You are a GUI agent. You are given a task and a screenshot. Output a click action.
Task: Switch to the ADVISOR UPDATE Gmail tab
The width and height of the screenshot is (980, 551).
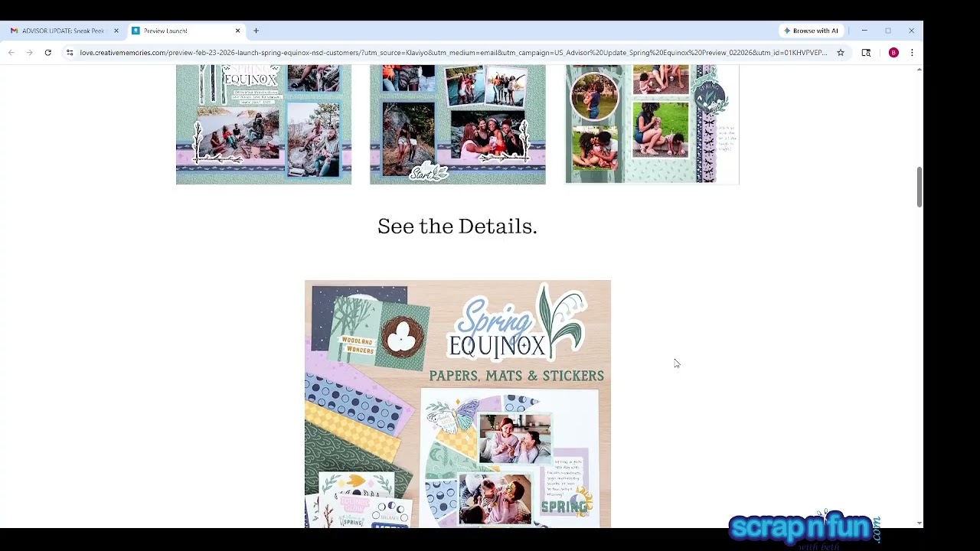63,31
